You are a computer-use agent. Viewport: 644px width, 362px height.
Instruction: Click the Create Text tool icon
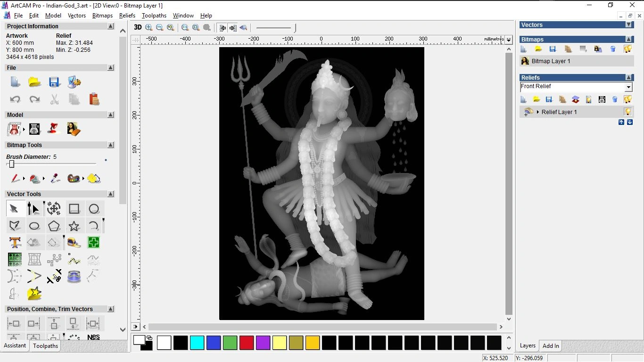point(15,242)
